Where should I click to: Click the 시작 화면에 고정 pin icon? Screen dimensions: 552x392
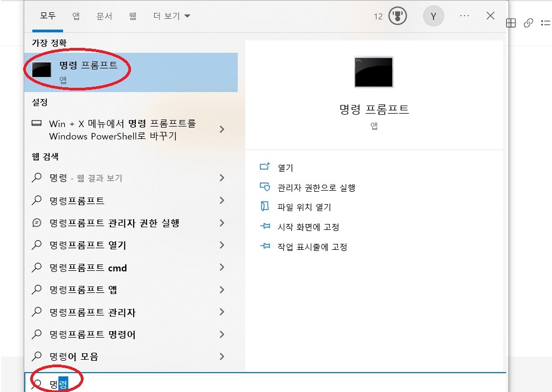point(265,227)
